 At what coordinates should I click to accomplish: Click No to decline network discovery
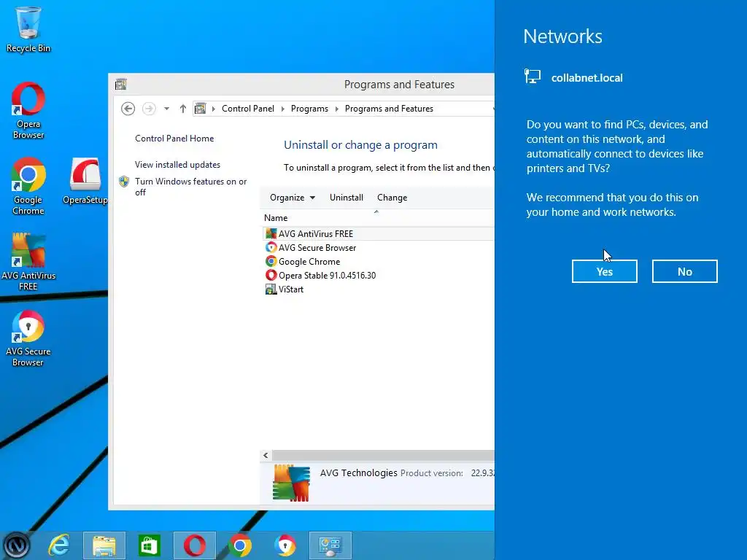pos(684,271)
